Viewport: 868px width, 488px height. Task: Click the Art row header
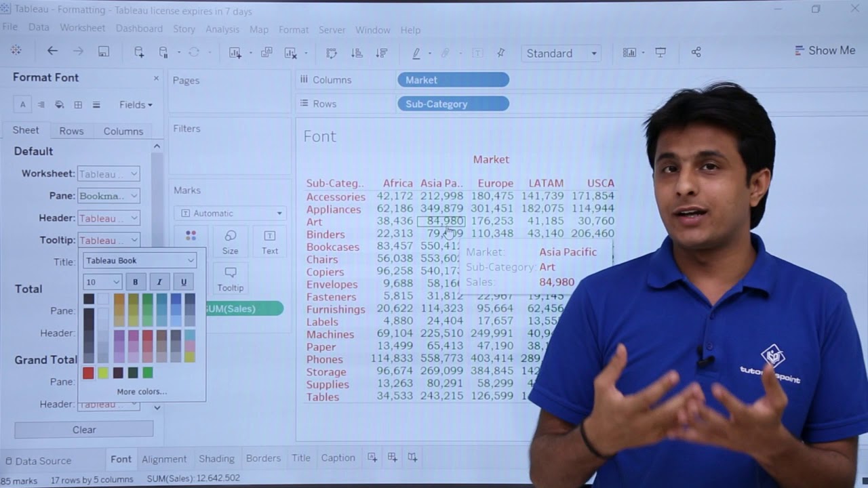point(314,222)
